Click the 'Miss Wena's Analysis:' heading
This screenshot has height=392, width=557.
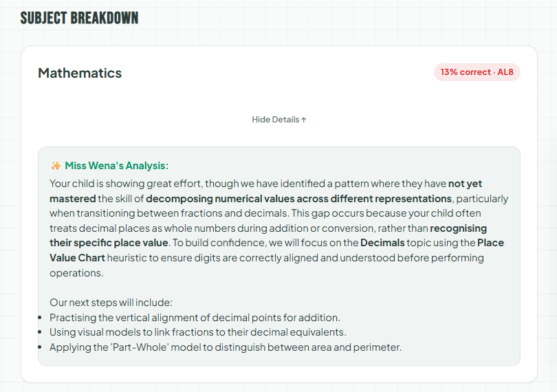pyautogui.click(x=117, y=166)
